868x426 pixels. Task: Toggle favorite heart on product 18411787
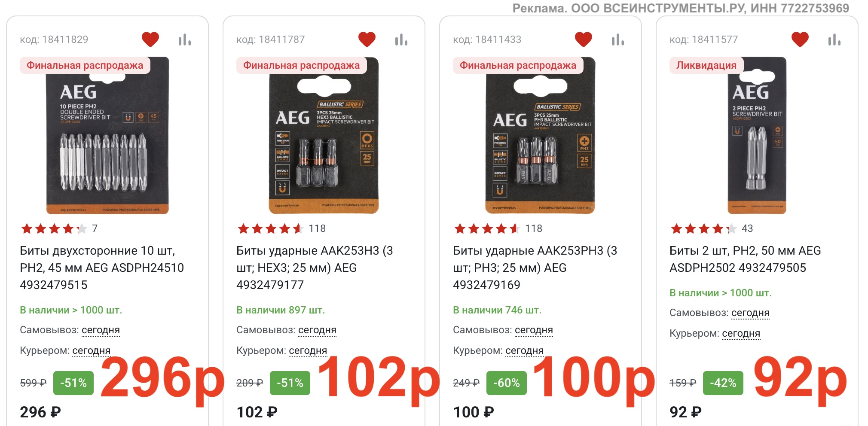367,40
